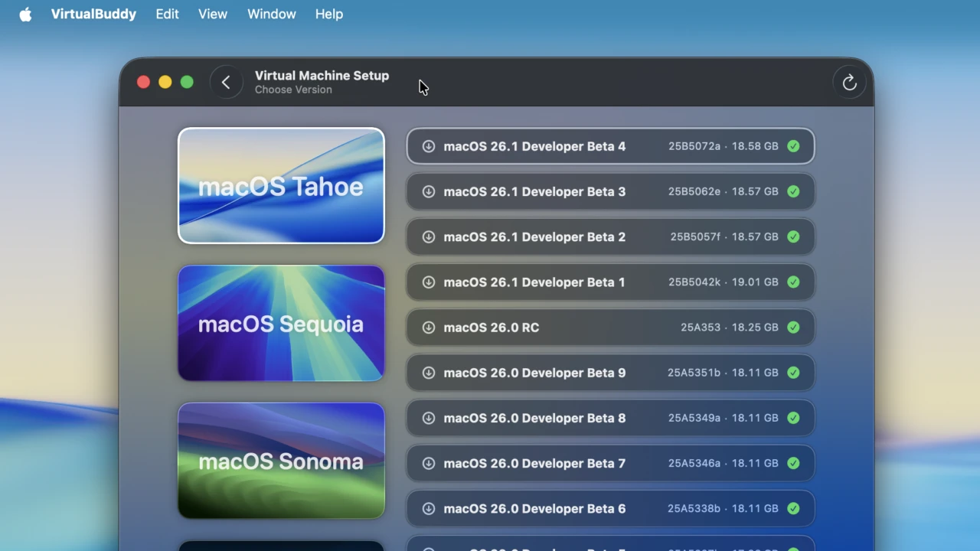The height and width of the screenshot is (551, 980).
Task: Open the Window menu
Action: point(271,15)
